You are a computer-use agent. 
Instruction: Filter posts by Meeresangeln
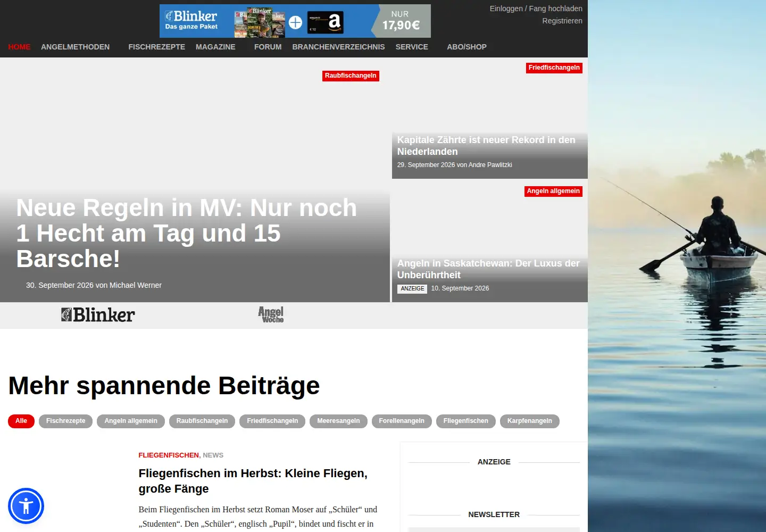click(338, 421)
